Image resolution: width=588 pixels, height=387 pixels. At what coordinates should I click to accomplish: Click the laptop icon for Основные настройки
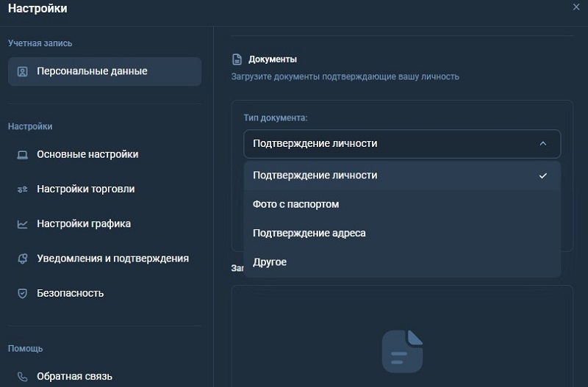tap(22, 155)
